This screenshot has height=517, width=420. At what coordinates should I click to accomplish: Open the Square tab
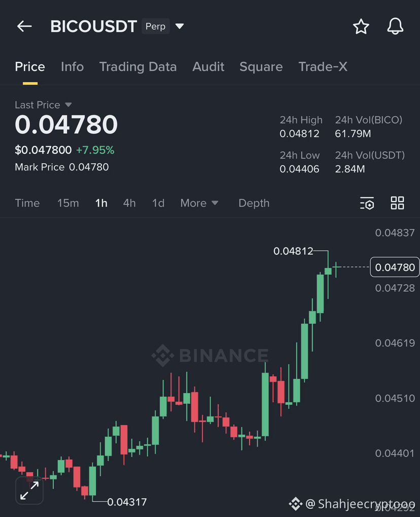pyautogui.click(x=261, y=66)
